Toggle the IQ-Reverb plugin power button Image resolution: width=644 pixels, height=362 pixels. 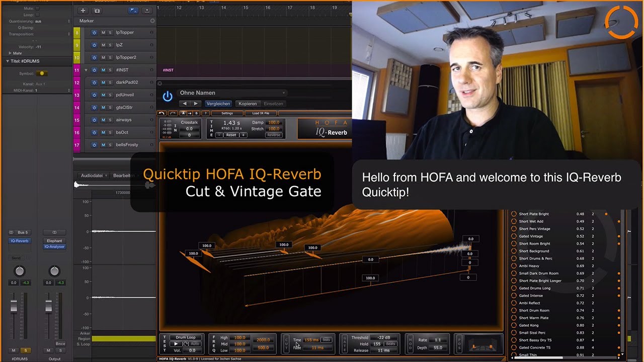[168, 96]
